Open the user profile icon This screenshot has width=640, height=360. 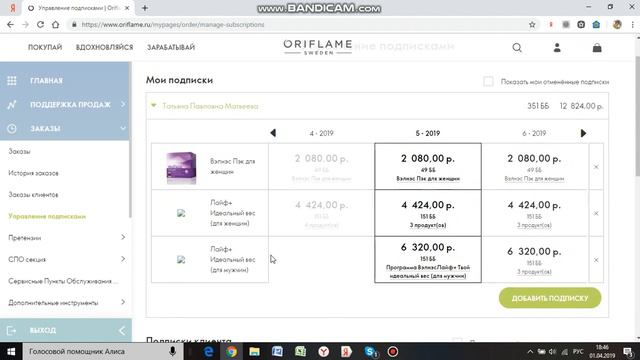point(557,48)
